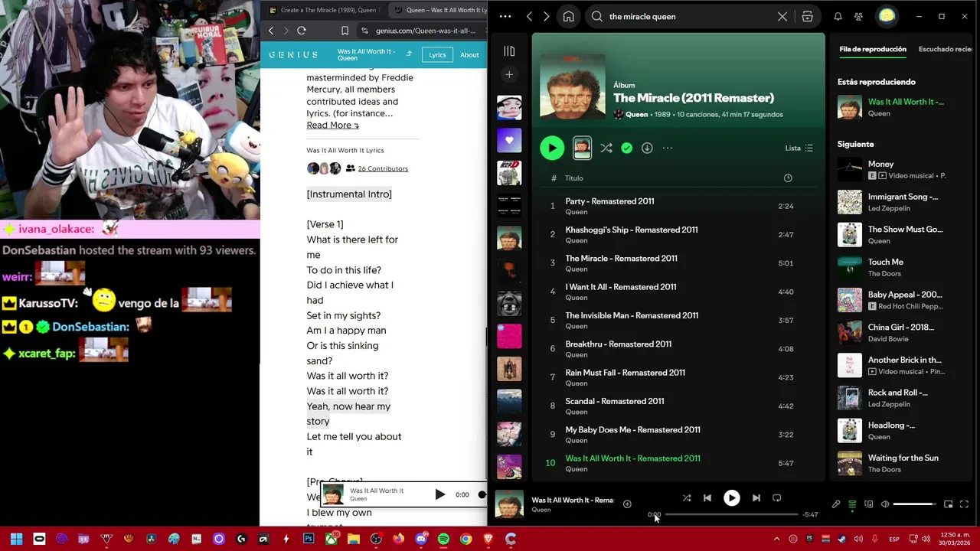Viewport: 980px width, 551px height.
Task: Open the About tab on Genius
Action: click(x=469, y=55)
